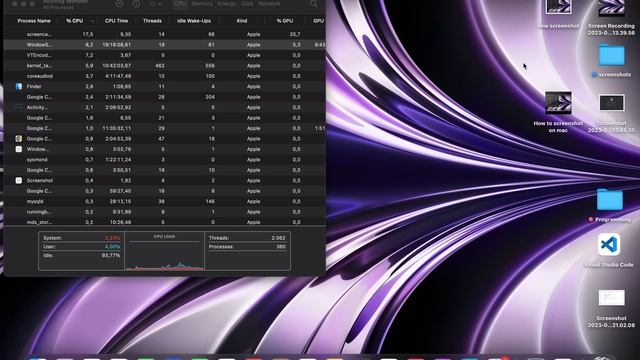Switch to the Network tab
The height and width of the screenshot is (360, 640).
pyautogui.click(x=269, y=4)
